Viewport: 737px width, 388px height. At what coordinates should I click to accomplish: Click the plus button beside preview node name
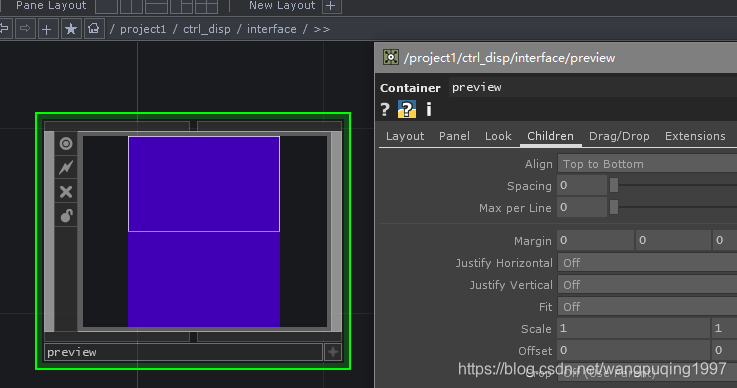333,352
